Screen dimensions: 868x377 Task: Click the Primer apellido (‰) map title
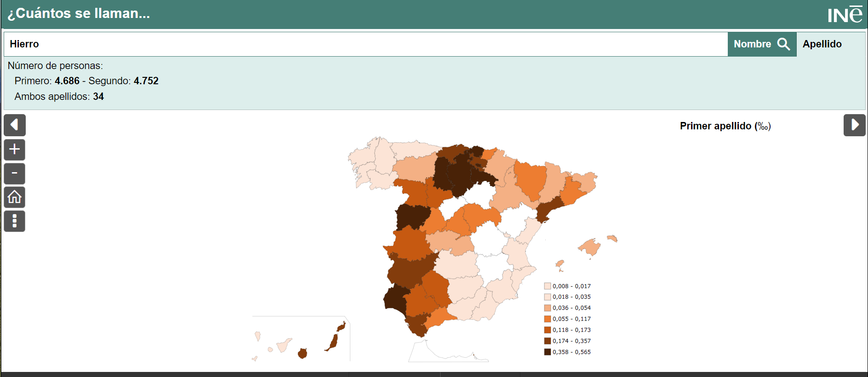725,126
